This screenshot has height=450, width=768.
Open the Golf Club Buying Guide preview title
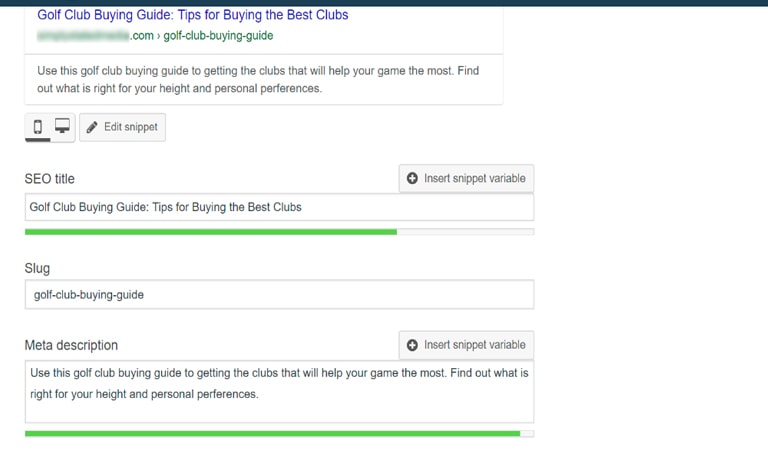coord(193,15)
